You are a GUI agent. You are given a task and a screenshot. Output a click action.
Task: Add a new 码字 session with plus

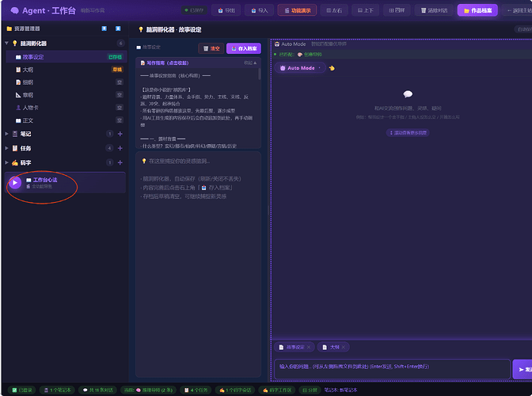120,162
